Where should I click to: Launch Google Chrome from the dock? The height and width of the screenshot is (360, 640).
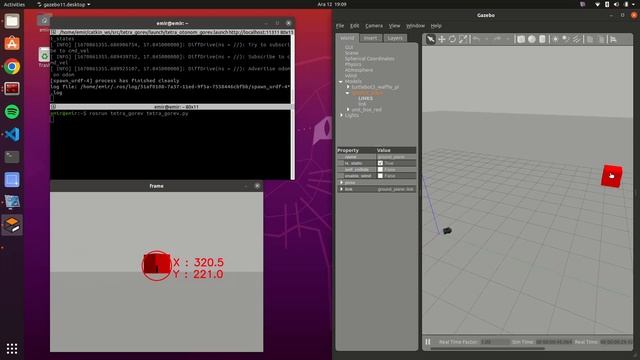click(x=12, y=66)
